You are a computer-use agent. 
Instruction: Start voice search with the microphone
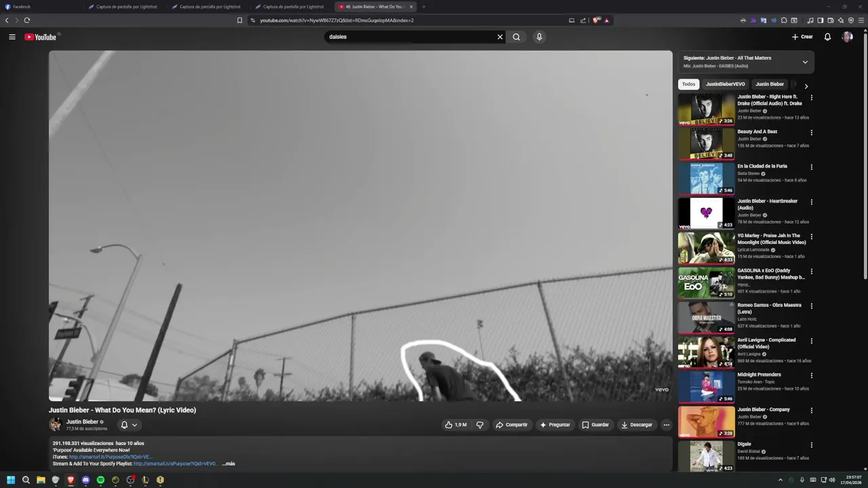point(539,37)
